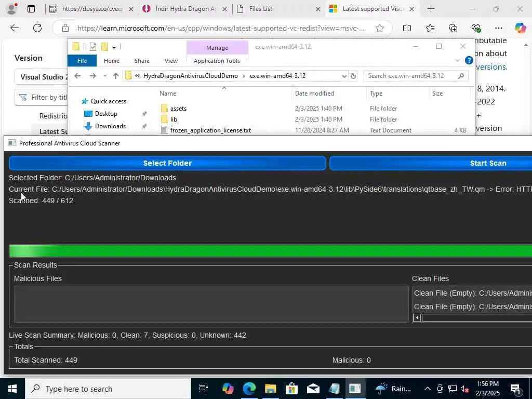The height and width of the screenshot is (399, 532).
Task: Switch to the Files List tab
Action: pos(278,9)
